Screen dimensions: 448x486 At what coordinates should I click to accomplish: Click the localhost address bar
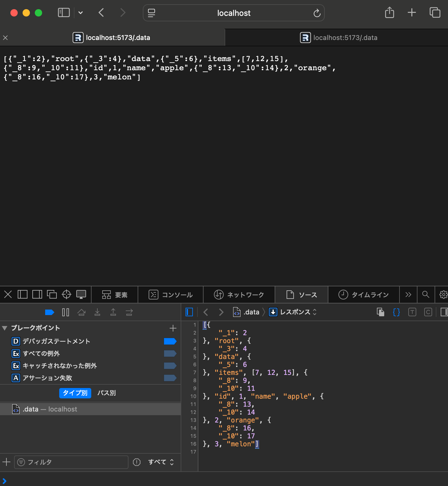point(234,13)
